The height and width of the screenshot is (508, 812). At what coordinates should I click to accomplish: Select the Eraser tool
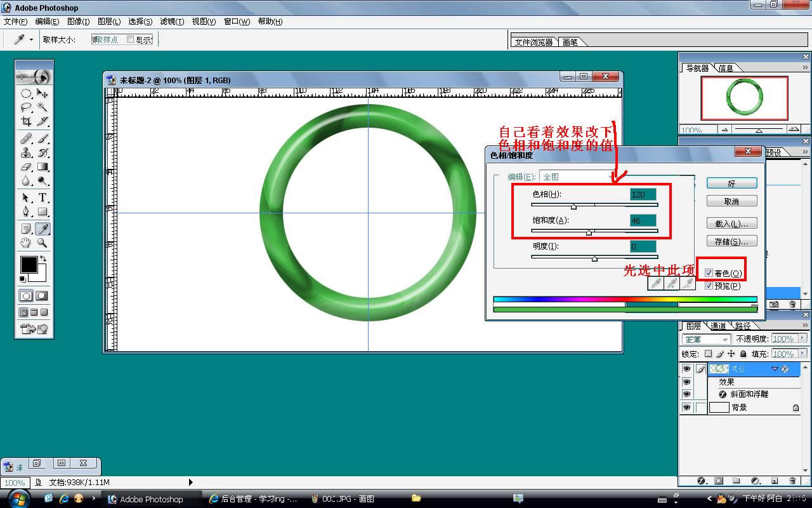pyautogui.click(x=26, y=167)
